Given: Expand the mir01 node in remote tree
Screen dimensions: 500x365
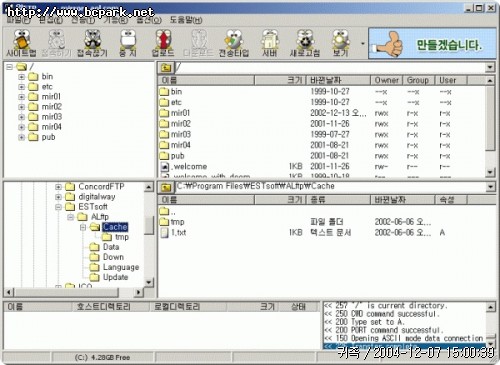Looking at the screenshot, I should [x=22, y=97].
